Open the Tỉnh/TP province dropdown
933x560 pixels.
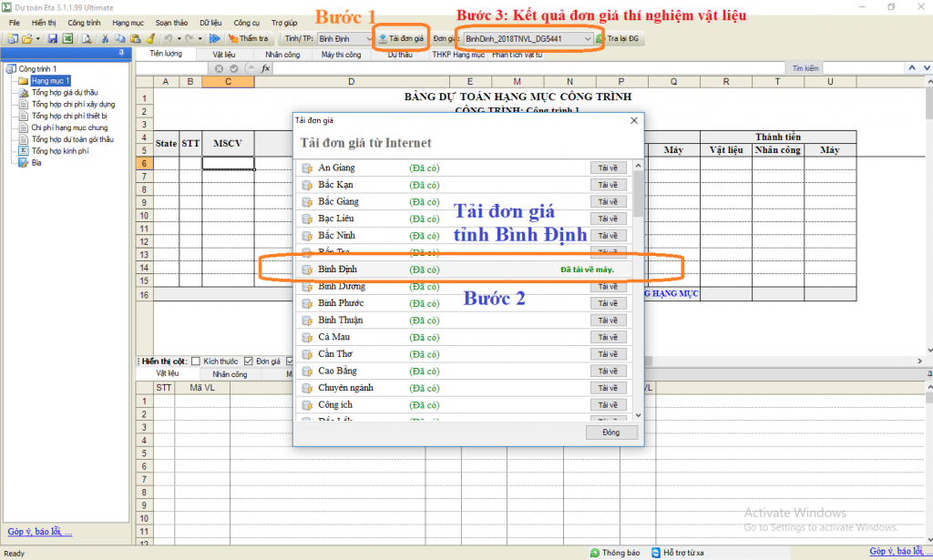pyautogui.click(x=366, y=38)
